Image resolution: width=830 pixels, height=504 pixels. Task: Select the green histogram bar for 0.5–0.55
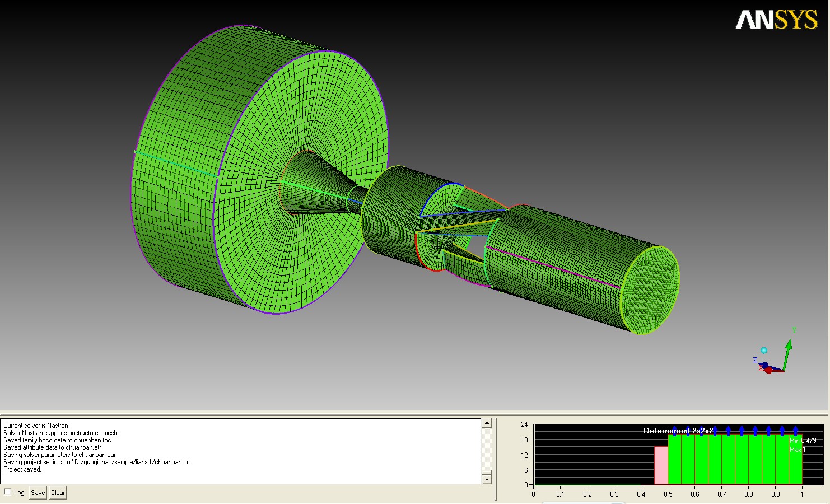click(674, 459)
